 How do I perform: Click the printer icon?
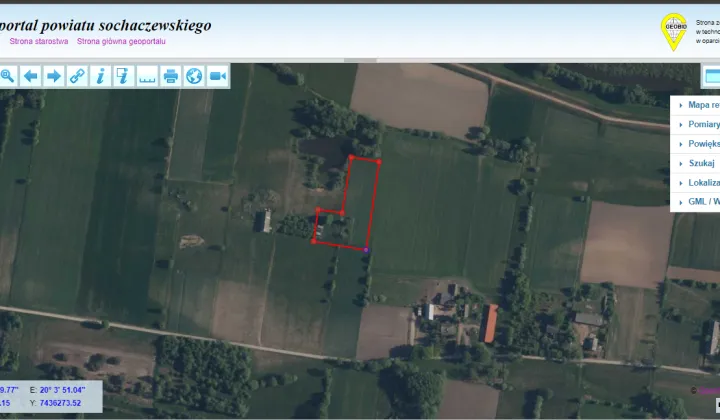170,76
